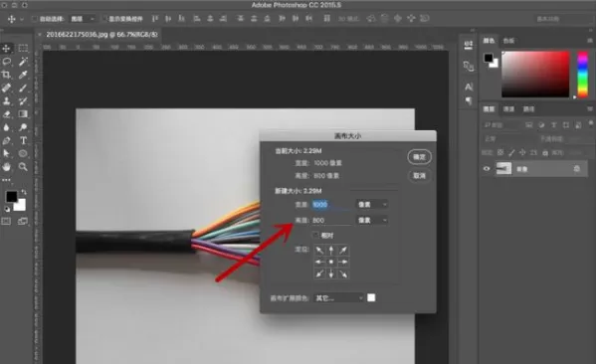The image size is (596, 364).
Task: Set anchor to top-left arrow in Canvas Size
Action: (319, 250)
